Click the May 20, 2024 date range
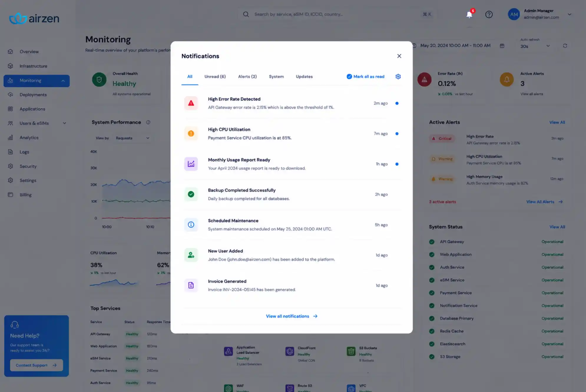 click(455, 46)
